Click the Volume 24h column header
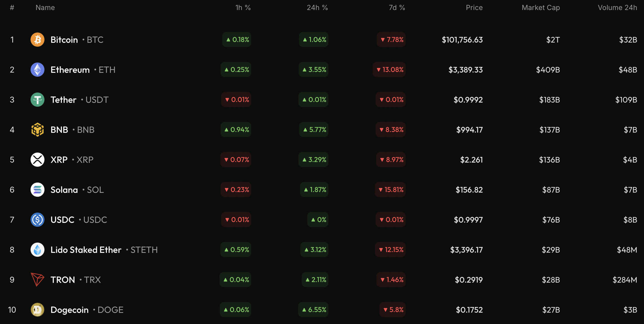 (617, 8)
